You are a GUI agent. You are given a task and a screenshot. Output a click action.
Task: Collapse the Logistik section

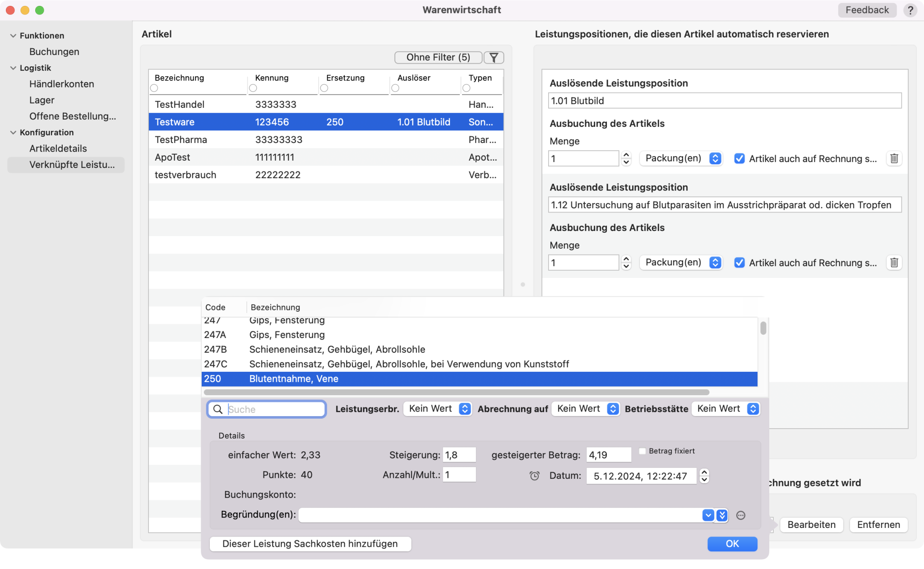pyautogui.click(x=13, y=68)
